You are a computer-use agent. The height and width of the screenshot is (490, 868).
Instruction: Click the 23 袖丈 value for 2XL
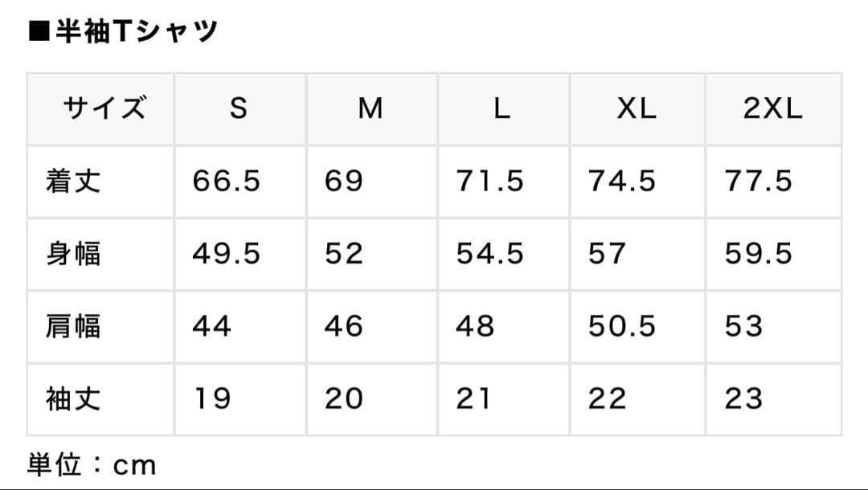coord(743,398)
